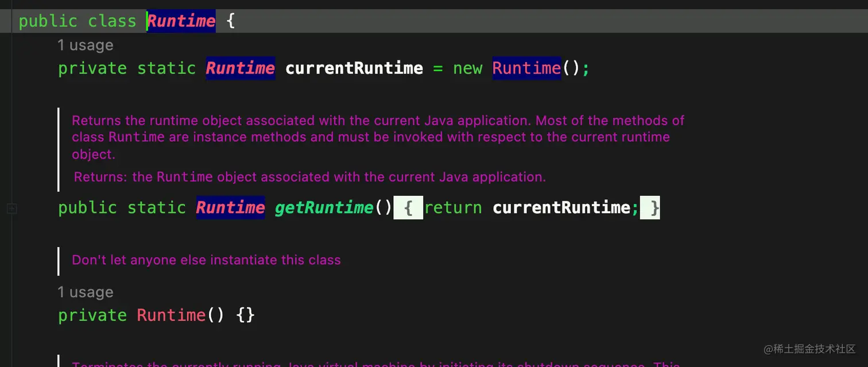Click the "Terminates the currently running" doc comment

tap(373, 364)
